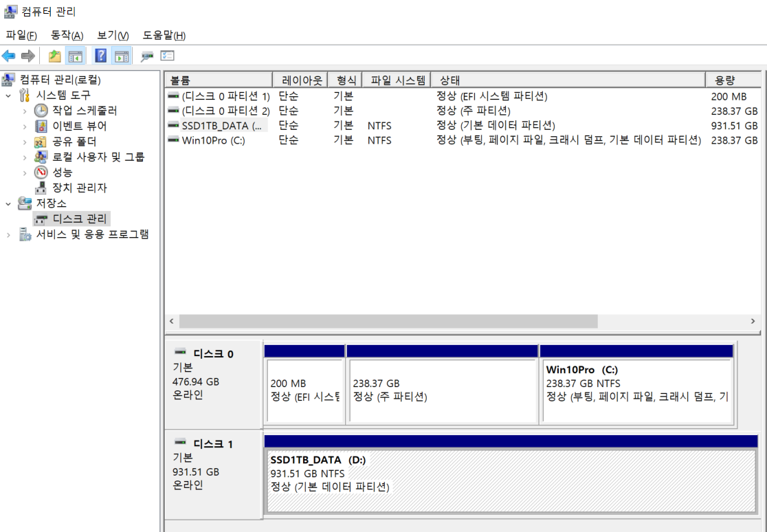The width and height of the screenshot is (767, 532).
Task: Click the 성능 gauge icon
Action: tap(41, 173)
